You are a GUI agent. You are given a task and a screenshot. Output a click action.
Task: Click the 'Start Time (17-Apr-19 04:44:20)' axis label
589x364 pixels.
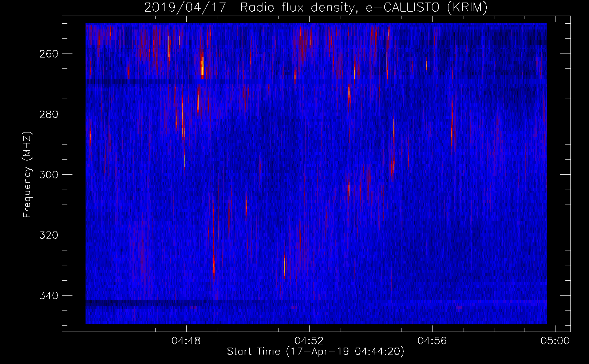pyautogui.click(x=316, y=352)
